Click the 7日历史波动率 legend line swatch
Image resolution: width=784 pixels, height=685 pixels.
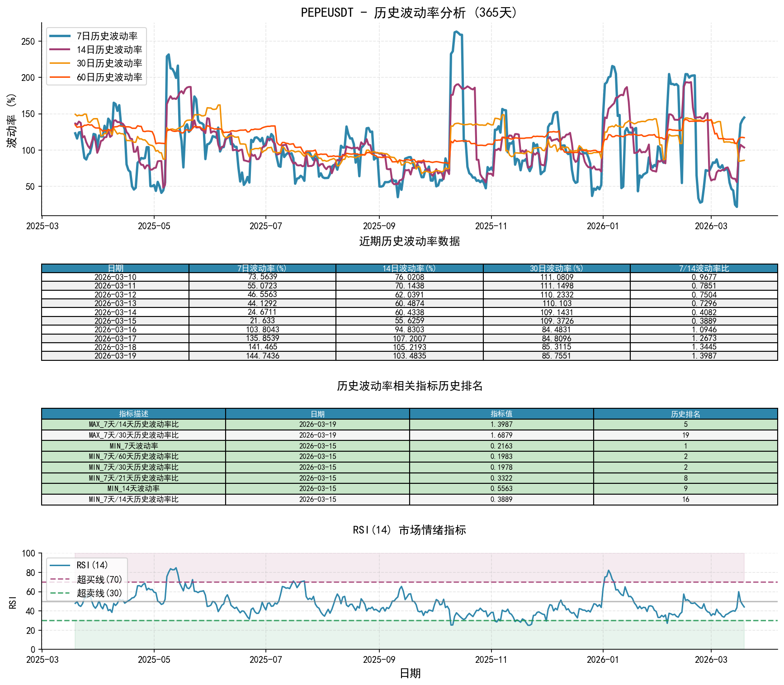pos(60,36)
